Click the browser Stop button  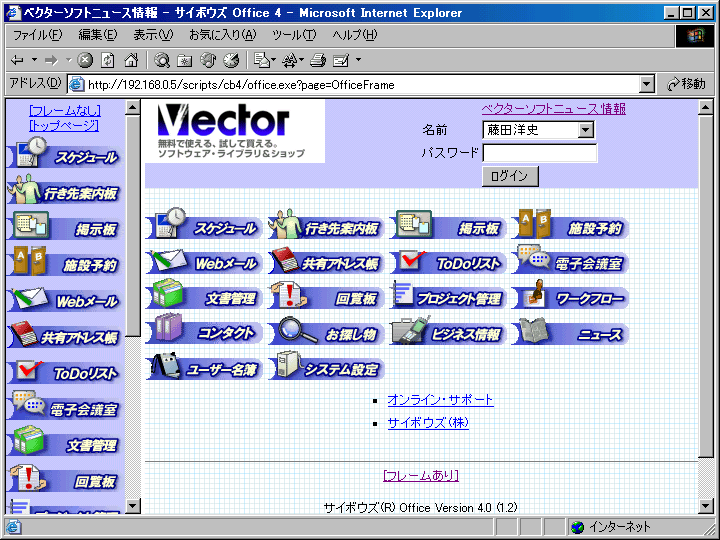coord(85,60)
